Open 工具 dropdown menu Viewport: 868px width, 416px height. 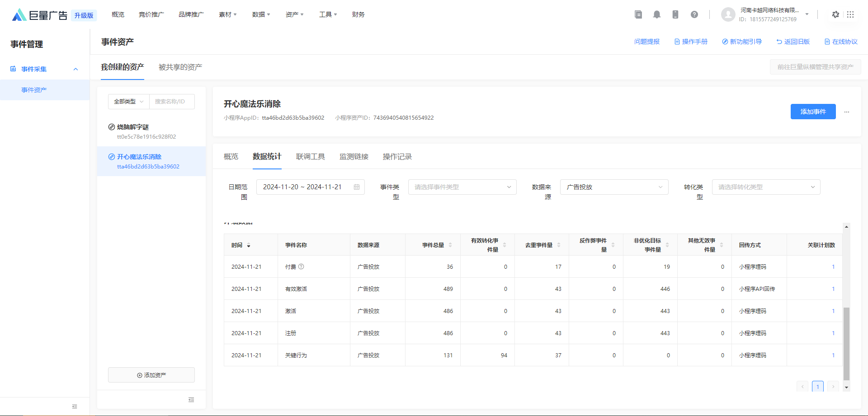pyautogui.click(x=328, y=14)
